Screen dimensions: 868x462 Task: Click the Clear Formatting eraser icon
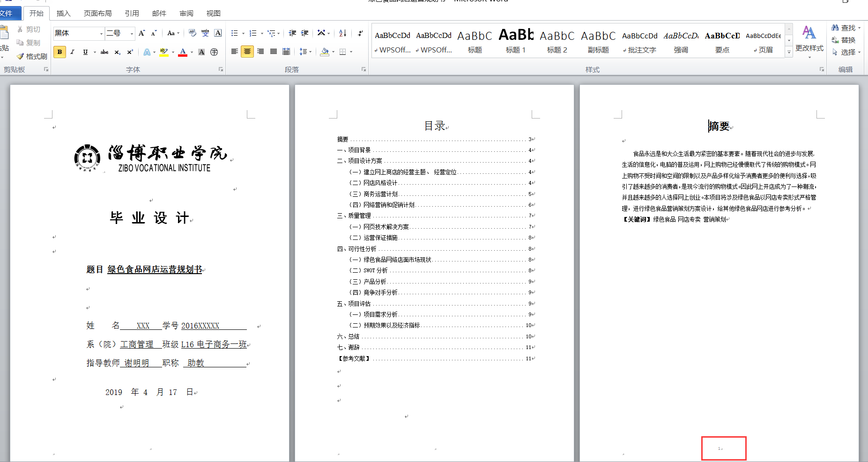tap(192, 33)
